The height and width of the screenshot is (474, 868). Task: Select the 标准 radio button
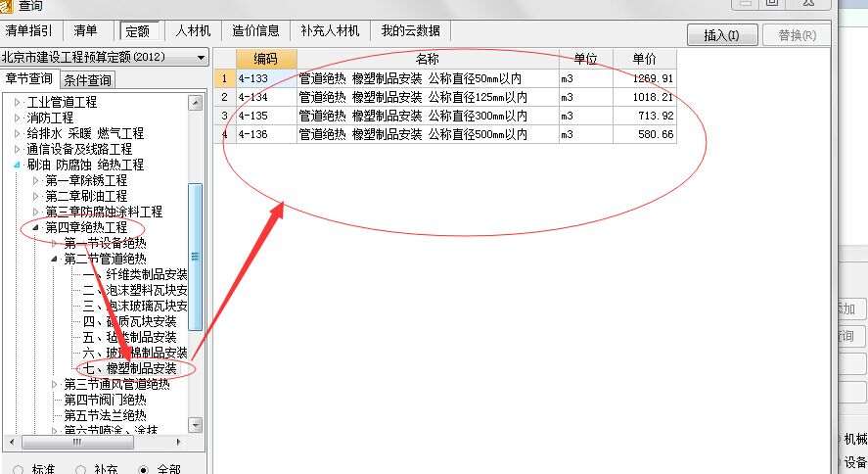point(18,469)
